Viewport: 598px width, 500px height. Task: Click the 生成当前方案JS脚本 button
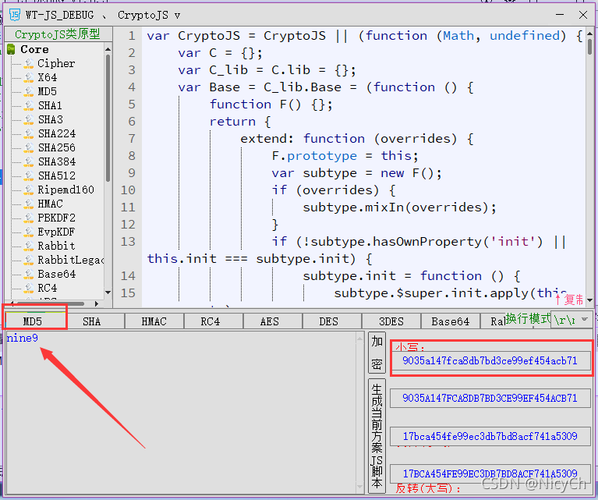(377, 436)
